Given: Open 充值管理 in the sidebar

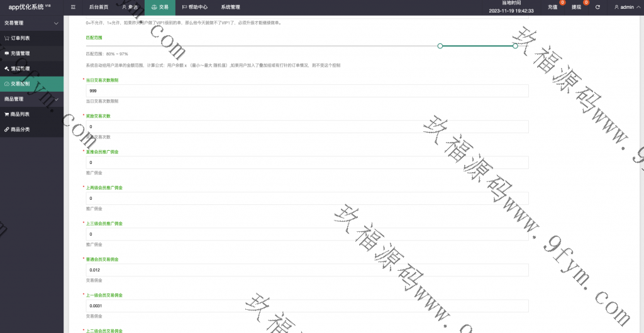Looking at the screenshot, I should [x=20, y=53].
